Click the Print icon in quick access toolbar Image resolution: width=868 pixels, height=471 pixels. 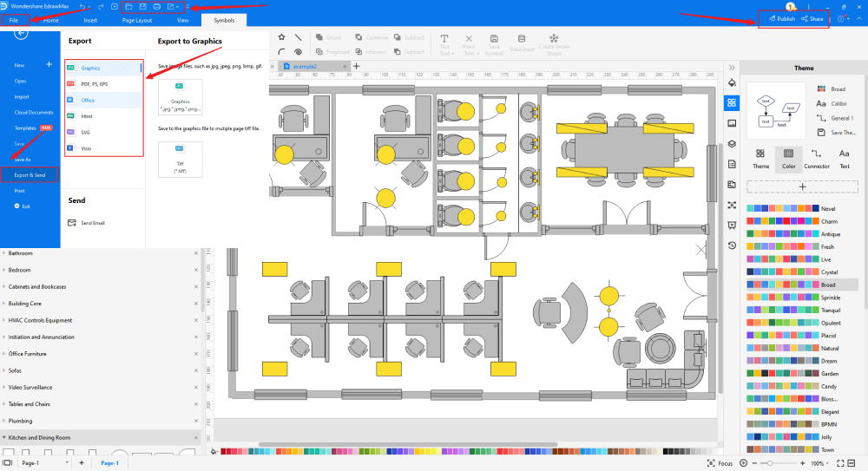tap(158, 6)
